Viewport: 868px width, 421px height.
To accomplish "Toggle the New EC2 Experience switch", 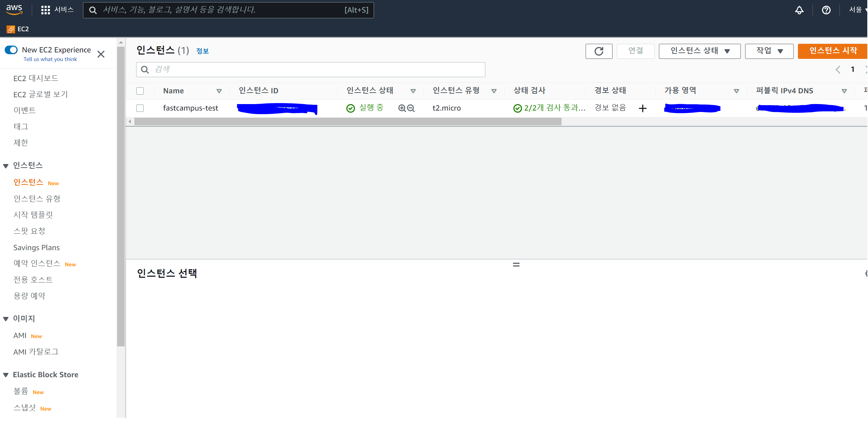I will [11, 50].
